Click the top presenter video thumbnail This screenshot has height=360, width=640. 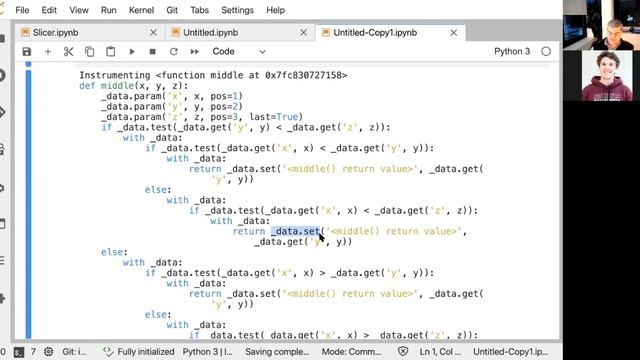[602, 25]
